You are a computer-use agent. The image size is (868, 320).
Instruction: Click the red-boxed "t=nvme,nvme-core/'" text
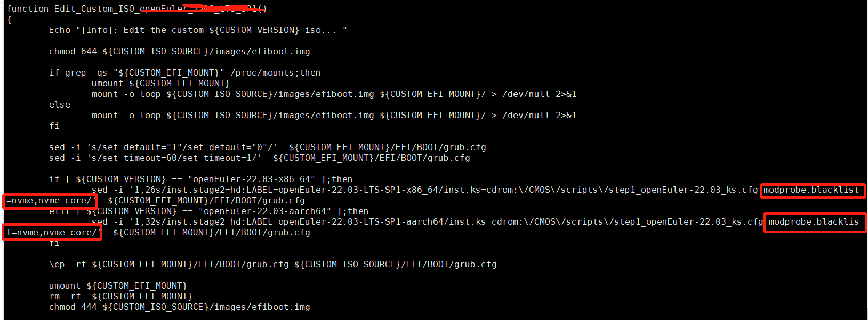tap(52, 233)
